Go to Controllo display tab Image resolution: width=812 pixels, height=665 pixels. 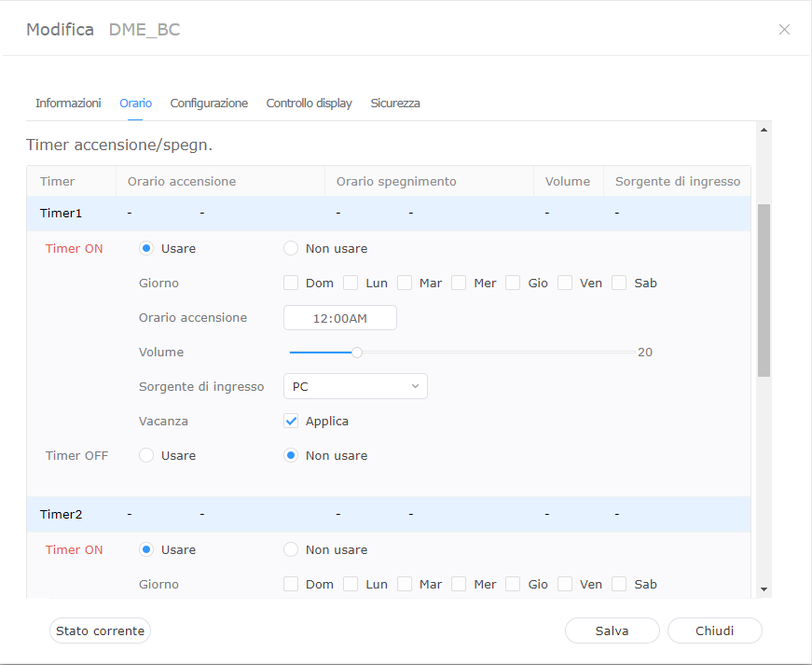(309, 104)
